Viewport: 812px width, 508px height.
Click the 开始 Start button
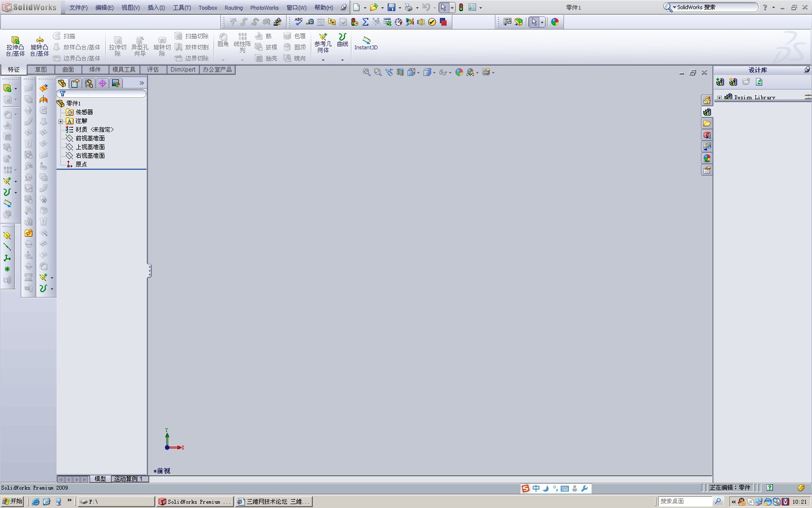click(12, 502)
